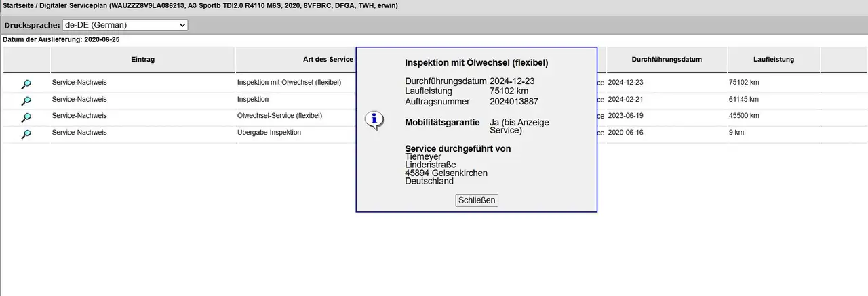Click the Eintrag column header
Screen dimensions: 868x296
tap(142, 60)
